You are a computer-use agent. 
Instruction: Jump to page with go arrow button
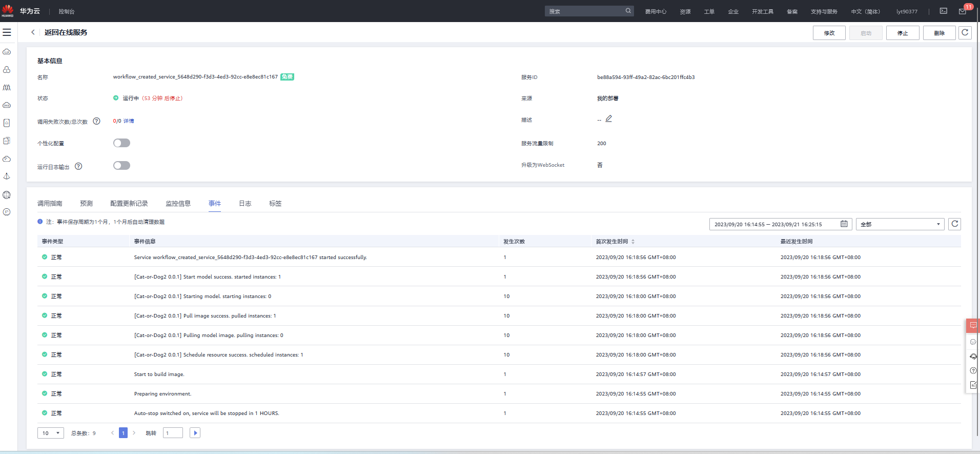(x=195, y=433)
